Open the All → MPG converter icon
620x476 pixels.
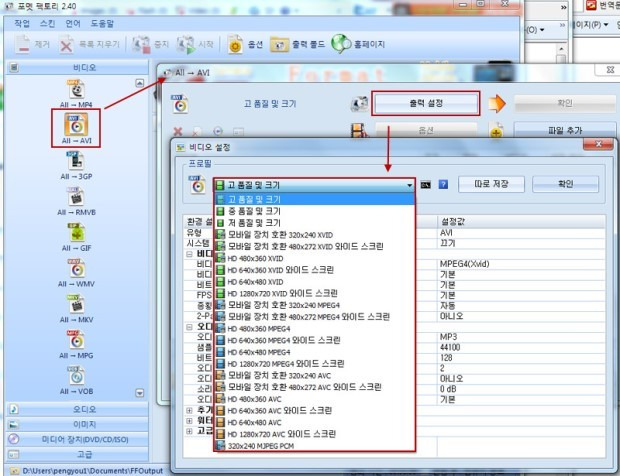point(76,340)
